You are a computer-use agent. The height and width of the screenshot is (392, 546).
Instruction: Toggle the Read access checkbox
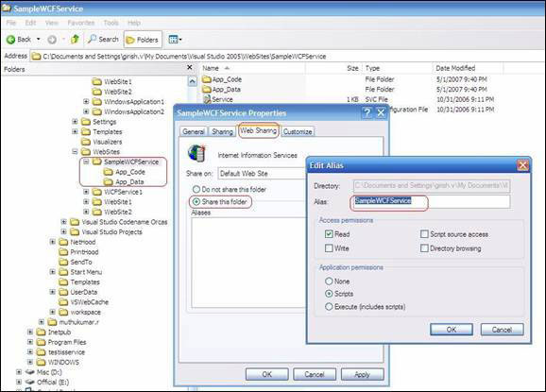(329, 234)
